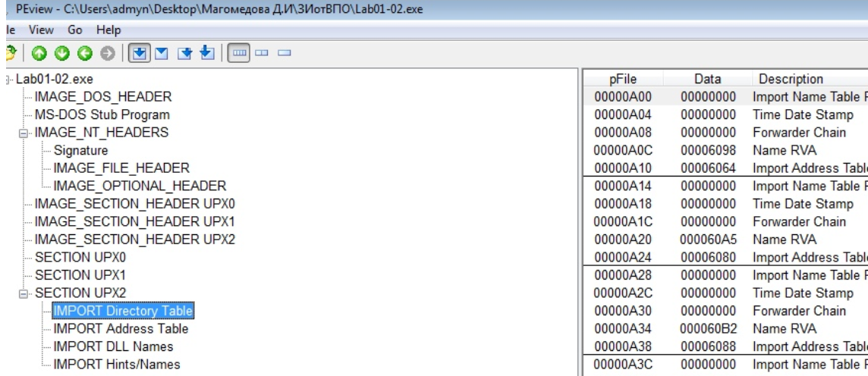Select IMAGE_OPTIONAL_HEADER in the tree
The width and height of the screenshot is (868, 376).
point(140,186)
